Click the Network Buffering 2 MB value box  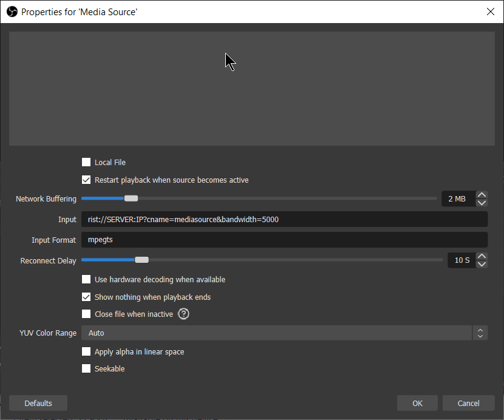[458, 198]
